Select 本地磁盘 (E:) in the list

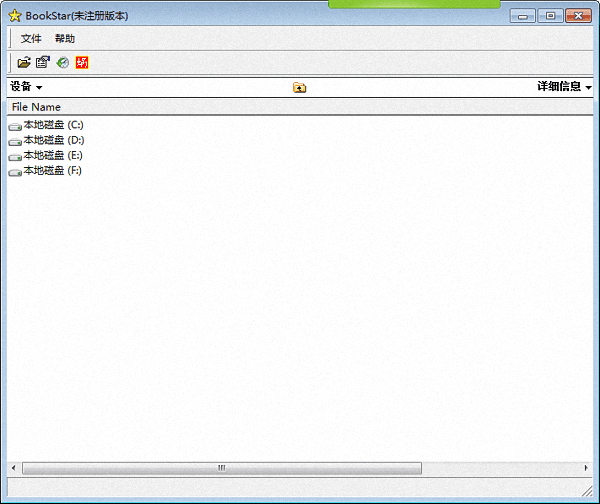[54, 156]
